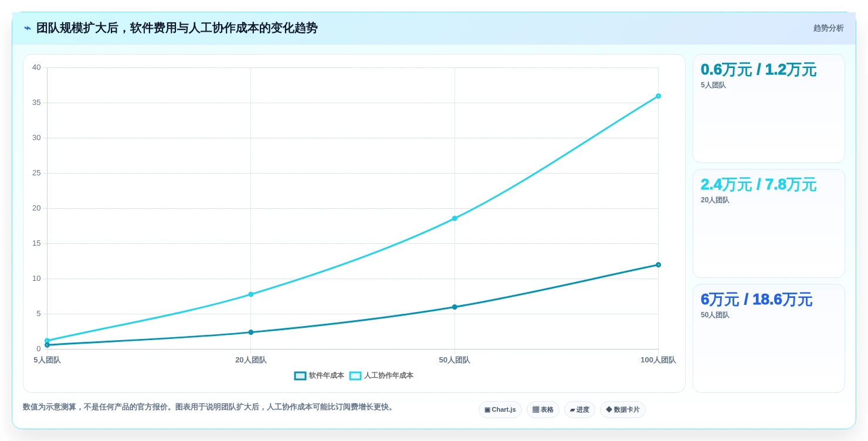The width and height of the screenshot is (868, 441).
Task: Click the 人工协作年成本 legend label
Action: click(x=389, y=376)
